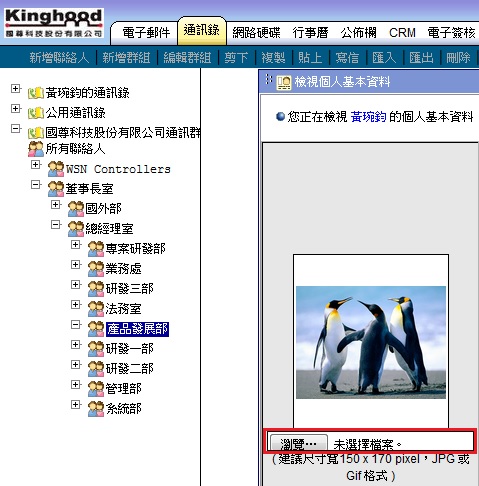
Task: Click the 所有聯絡人 people icon
Action: click(36, 149)
